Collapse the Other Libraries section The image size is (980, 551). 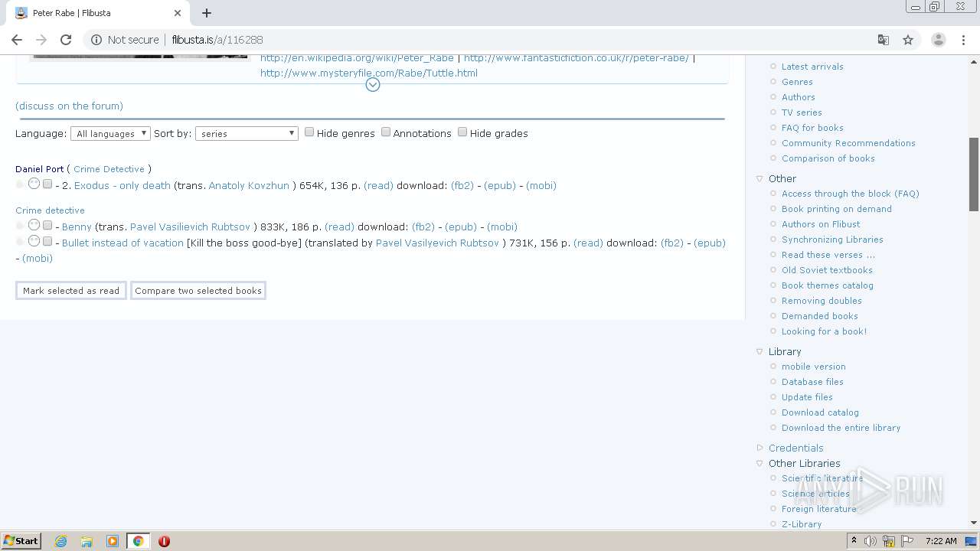[x=760, y=463]
